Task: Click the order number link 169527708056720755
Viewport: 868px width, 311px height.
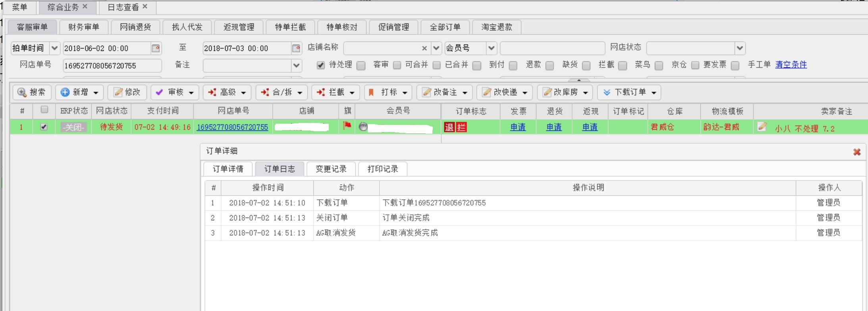Action: click(232, 127)
